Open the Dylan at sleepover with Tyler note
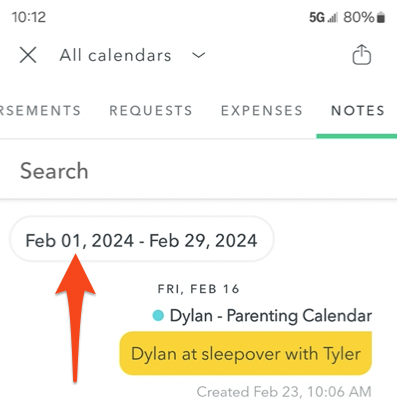Image resolution: width=397 pixels, height=406 pixels. [246, 353]
